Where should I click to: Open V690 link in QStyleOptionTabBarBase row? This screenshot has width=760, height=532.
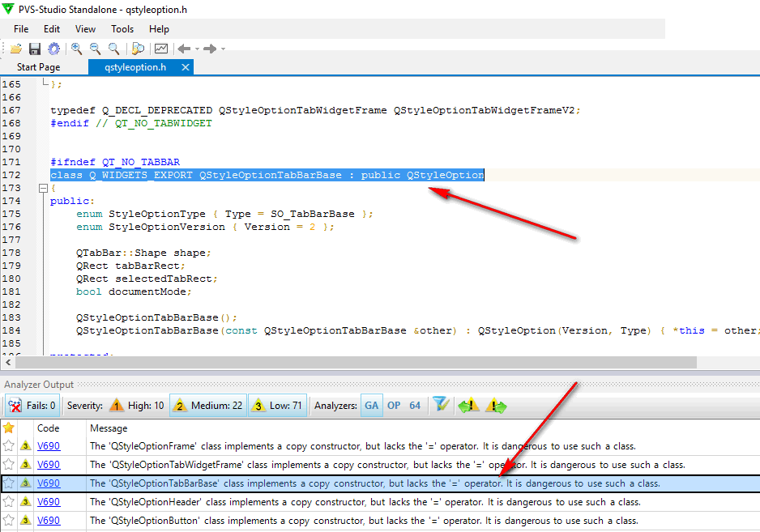[49, 483]
